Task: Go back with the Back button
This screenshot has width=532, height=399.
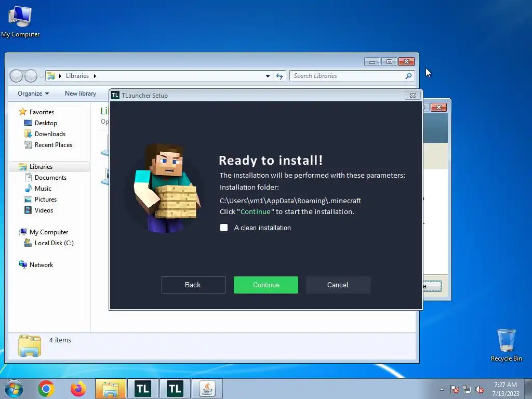Action: point(193,285)
